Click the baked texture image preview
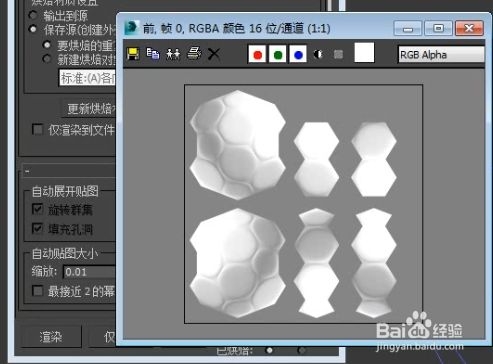The width and height of the screenshot is (493, 364). pyautogui.click(x=304, y=204)
